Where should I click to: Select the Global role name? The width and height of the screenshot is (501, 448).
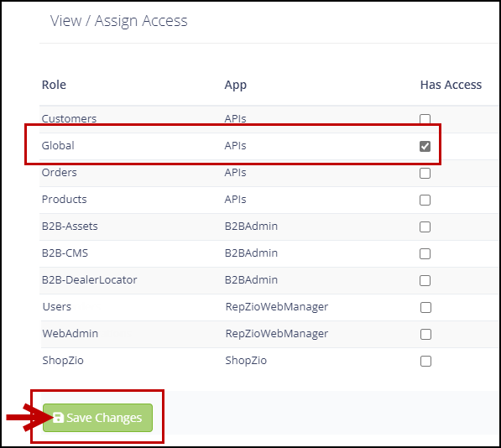58,146
